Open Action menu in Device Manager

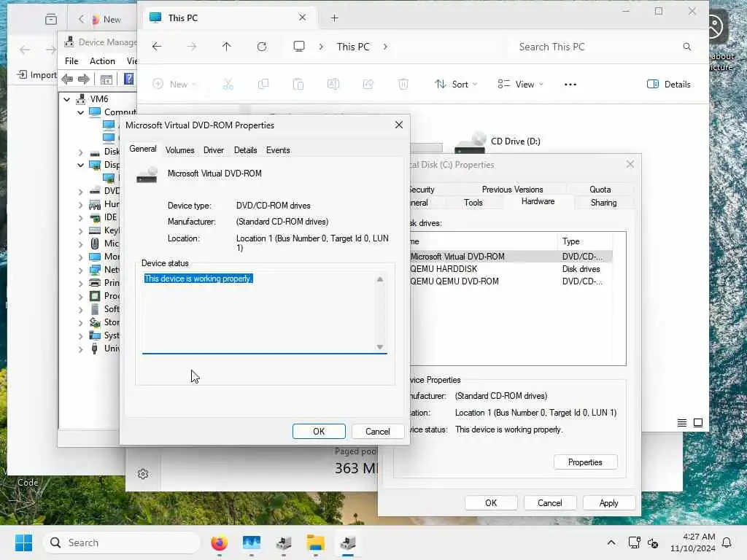102,61
